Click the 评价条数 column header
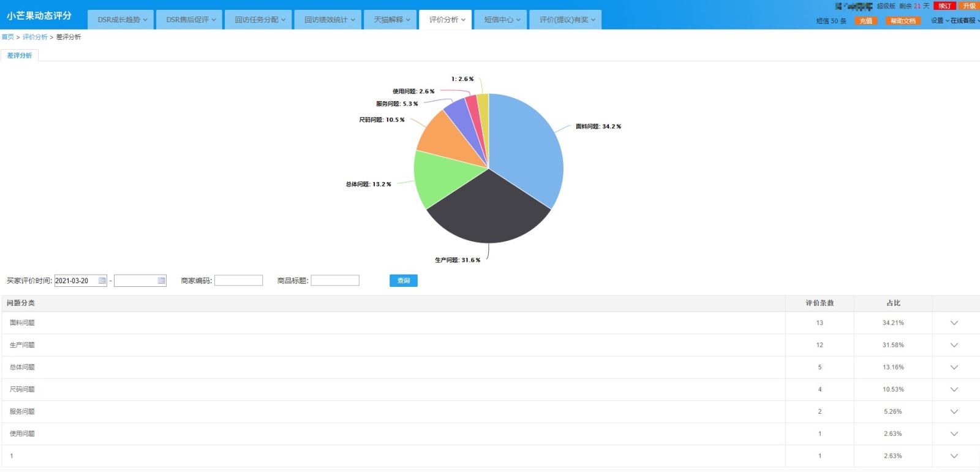This screenshot has width=980, height=472. click(820, 303)
